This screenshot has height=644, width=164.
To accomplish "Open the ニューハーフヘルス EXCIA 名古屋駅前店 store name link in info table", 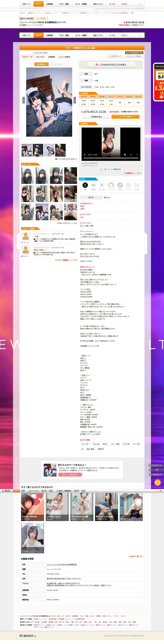I will [x=62, y=565].
